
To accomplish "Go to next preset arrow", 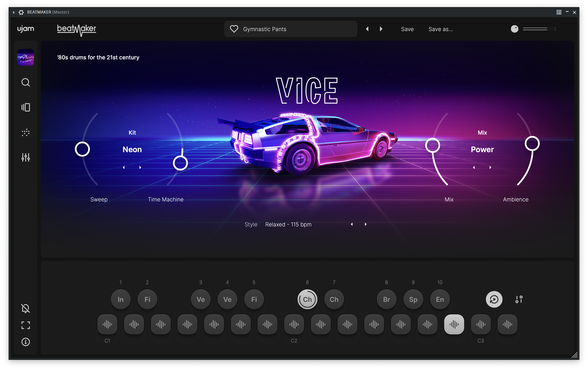I will (381, 29).
